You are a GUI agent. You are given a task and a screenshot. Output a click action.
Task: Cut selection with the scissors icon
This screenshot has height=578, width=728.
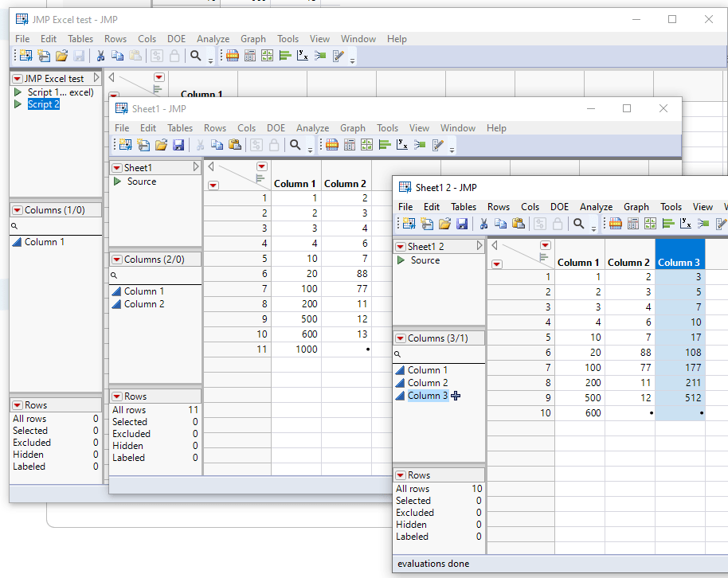(x=484, y=224)
